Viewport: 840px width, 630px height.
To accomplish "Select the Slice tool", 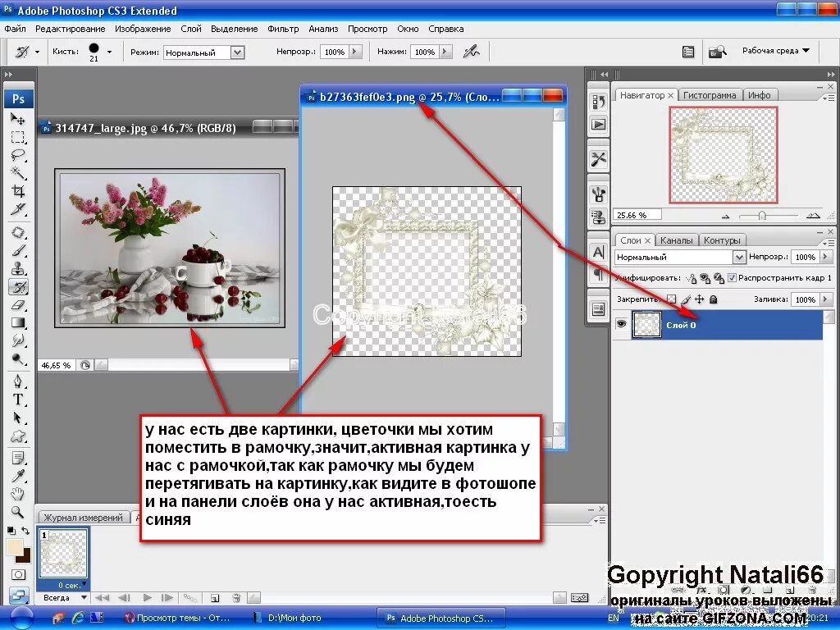I will tap(18, 209).
